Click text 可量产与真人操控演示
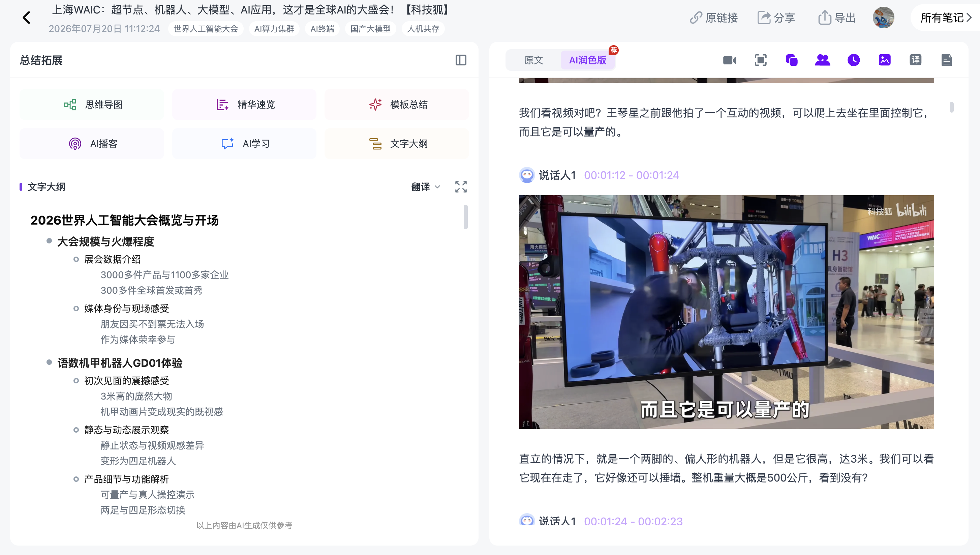 [148, 495]
